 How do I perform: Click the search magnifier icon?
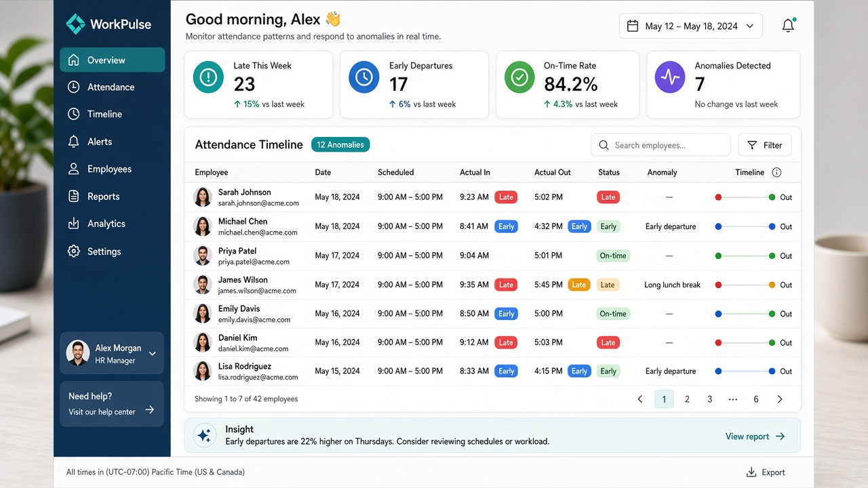604,145
